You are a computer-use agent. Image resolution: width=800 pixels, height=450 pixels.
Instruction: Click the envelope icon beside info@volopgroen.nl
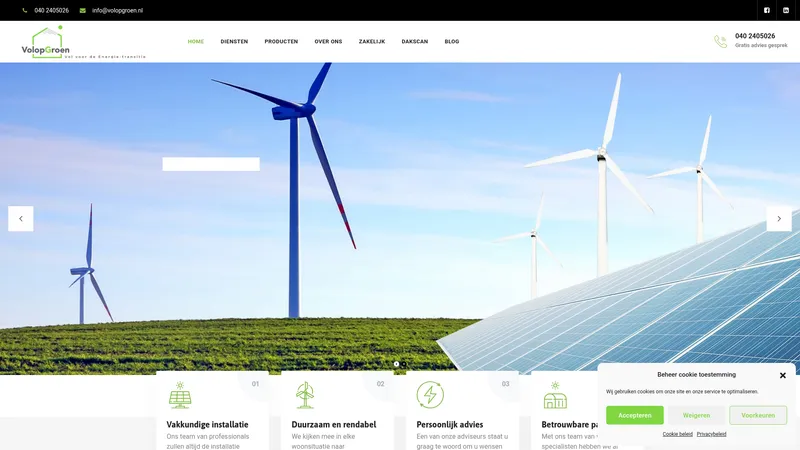tap(83, 10)
